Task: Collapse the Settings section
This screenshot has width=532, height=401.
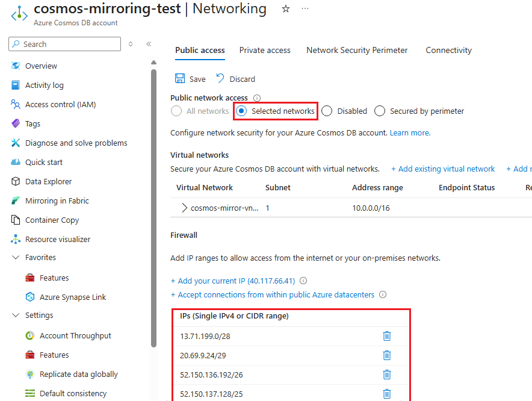Action: (x=15, y=315)
